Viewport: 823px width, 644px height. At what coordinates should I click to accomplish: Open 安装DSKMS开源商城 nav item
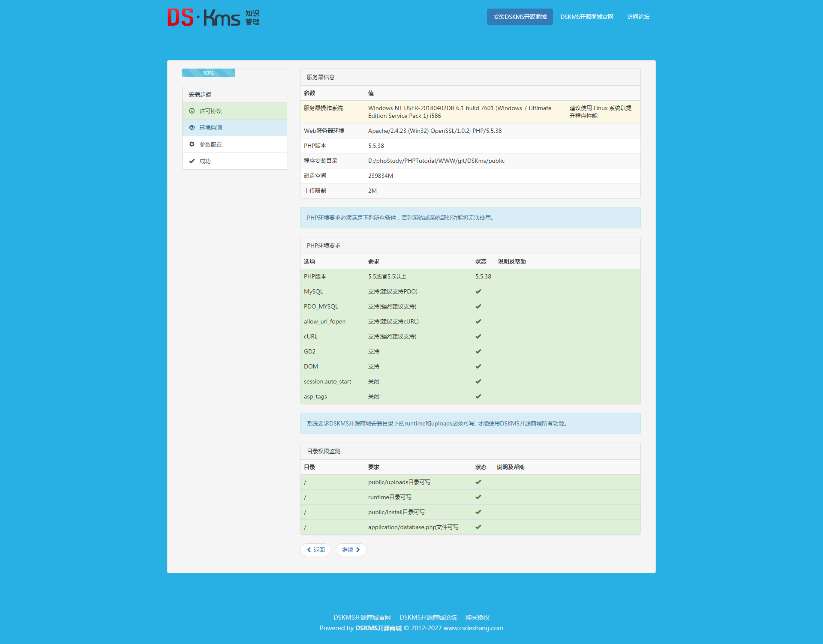click(x=520, y=17)
